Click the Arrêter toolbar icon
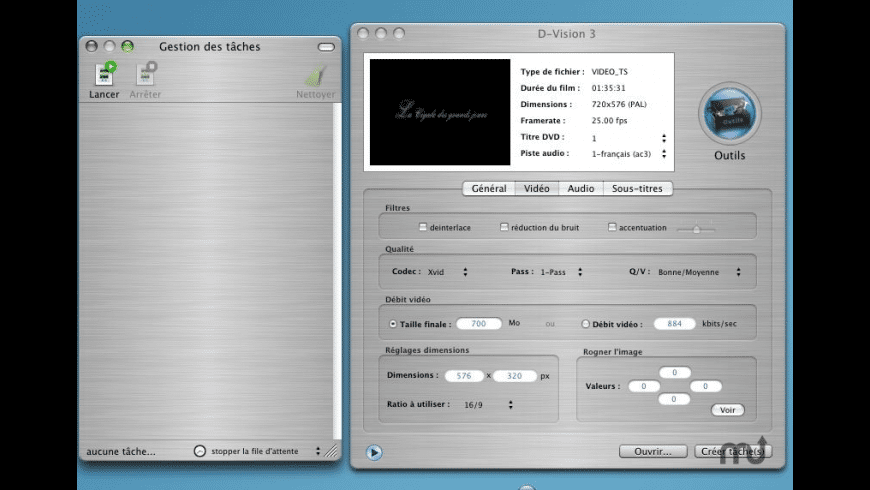Screen dimensions: 870x490 tap(145, 75)
